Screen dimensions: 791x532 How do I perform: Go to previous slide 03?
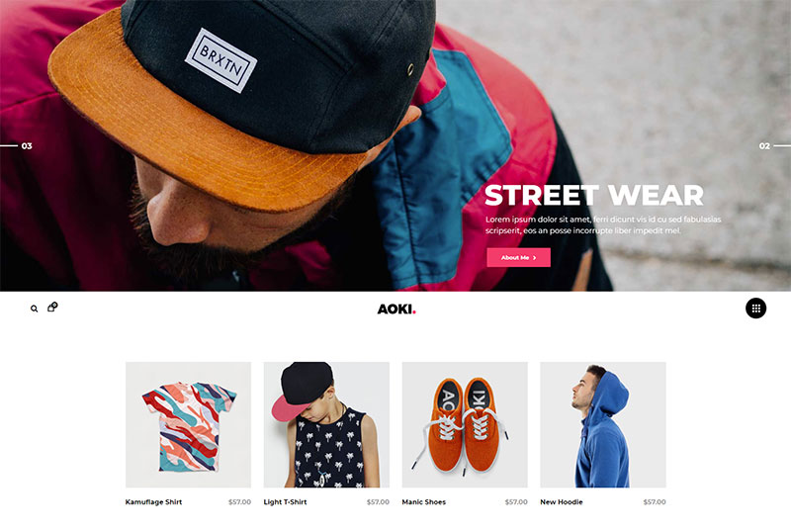point(16,146)
